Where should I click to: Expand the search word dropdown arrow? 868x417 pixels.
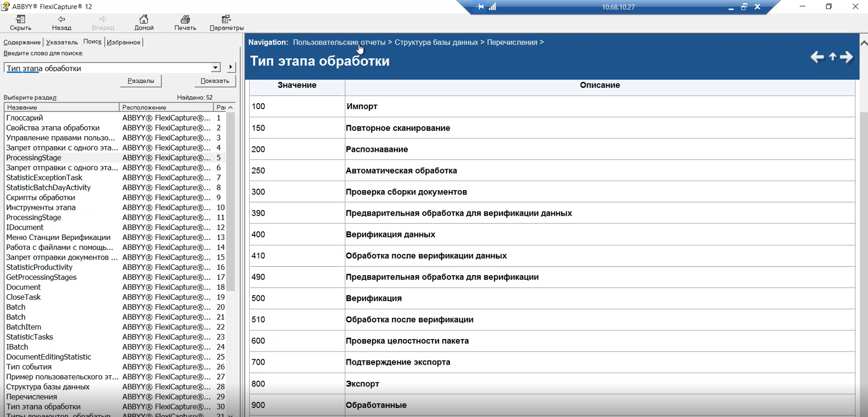click(x=215, y=68)
